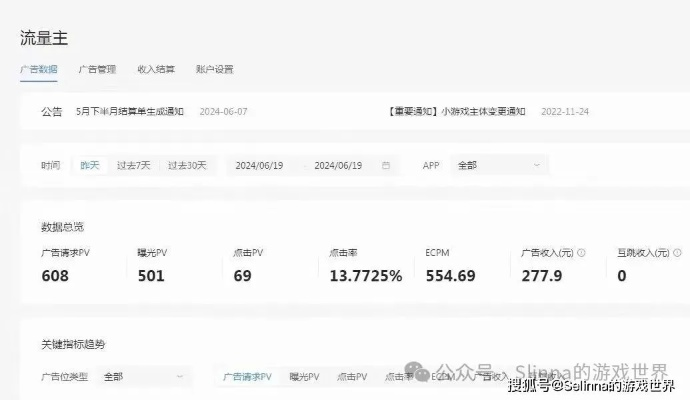Click the info icon beside 互跳收入(元)
This screenshot has width=690, height=400.
pyautogui.click(x=677, y=253)
